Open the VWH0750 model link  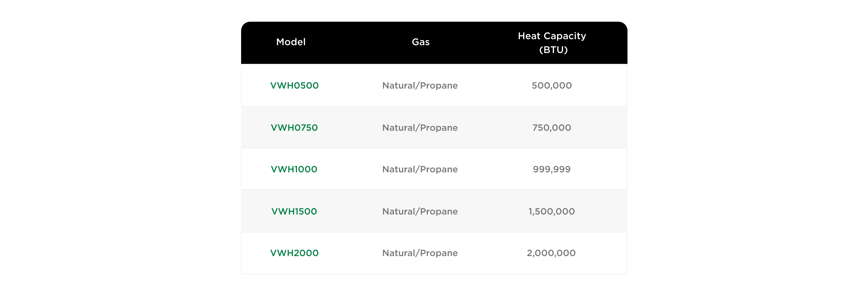(x=294, y=127)
